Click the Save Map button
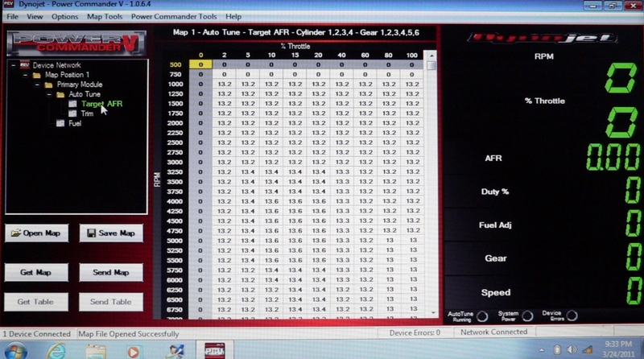The height and width of the screenshot is (359, 644). (x=111, y=233)
